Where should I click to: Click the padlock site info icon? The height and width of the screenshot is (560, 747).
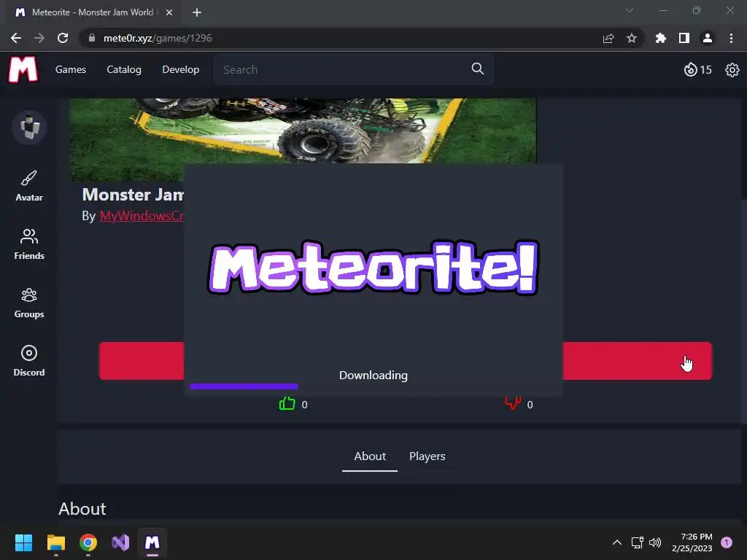pos(92,38)
